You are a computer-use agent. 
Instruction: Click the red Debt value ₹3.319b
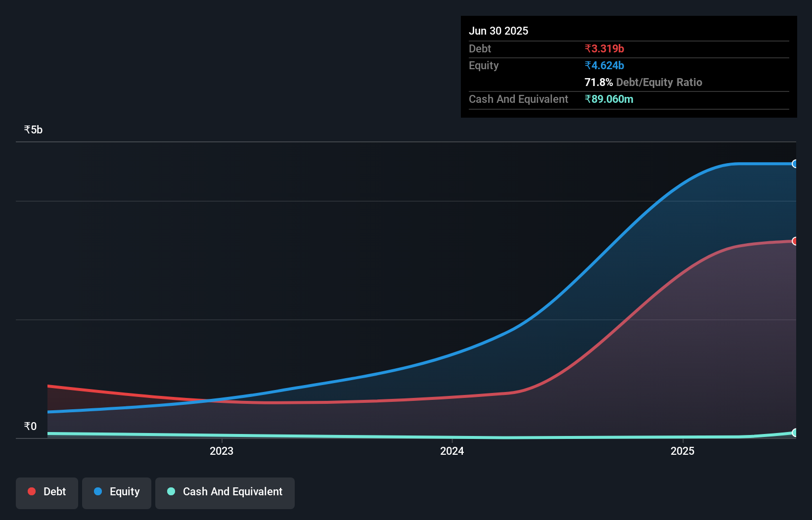pyautogui.click(x=604, y=48)
